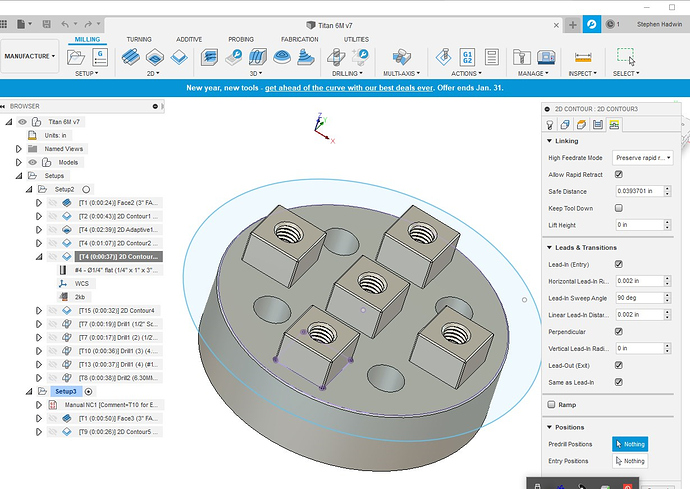Toggle the Perpendicular checkbox
The image size is (690, 489).
pos(619,331)
